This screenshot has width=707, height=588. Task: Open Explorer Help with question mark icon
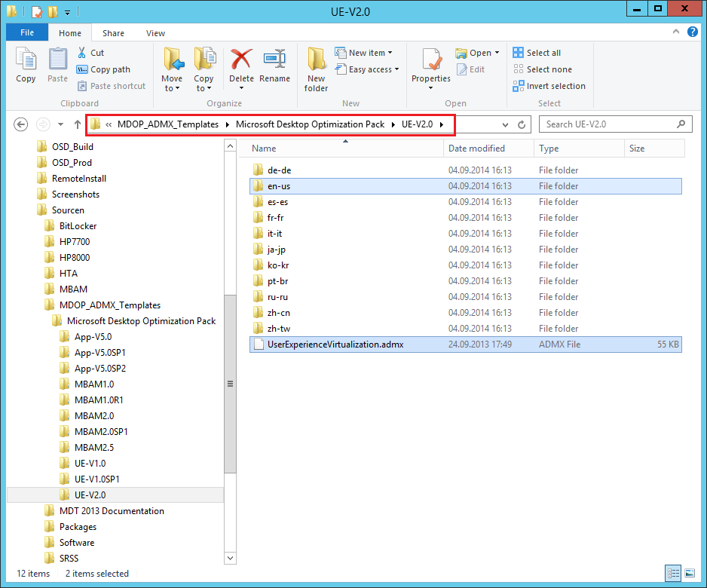(693, 32)
